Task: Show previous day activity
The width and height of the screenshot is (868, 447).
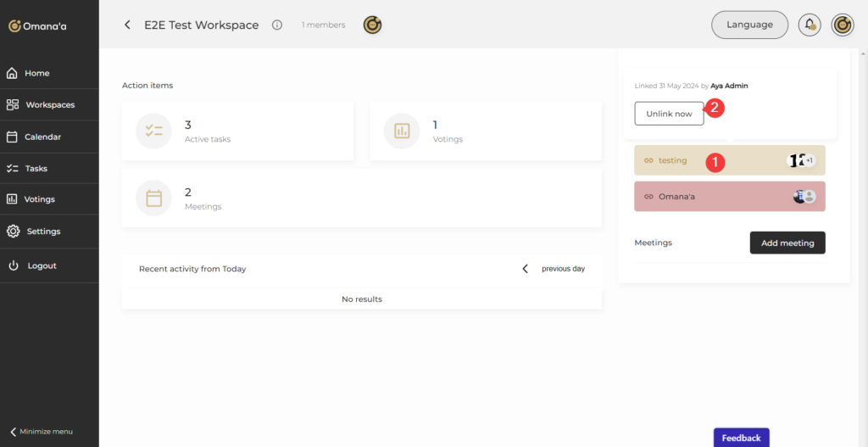Action: [554, 269]
